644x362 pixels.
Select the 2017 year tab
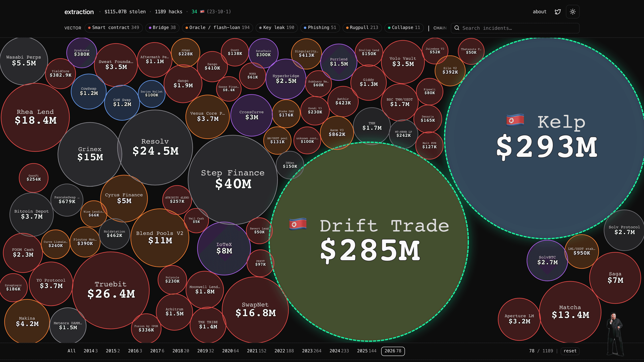[157, 351]
